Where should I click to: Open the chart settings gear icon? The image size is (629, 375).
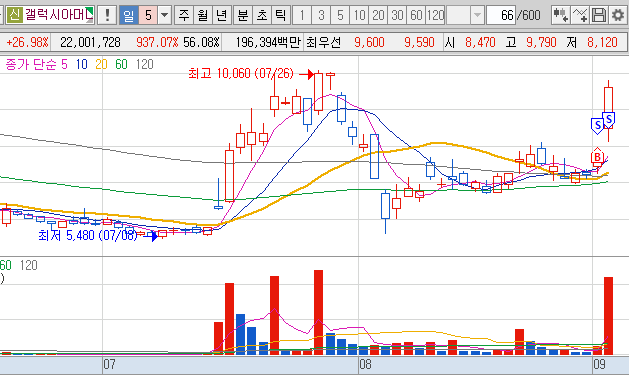coord(618,15)
